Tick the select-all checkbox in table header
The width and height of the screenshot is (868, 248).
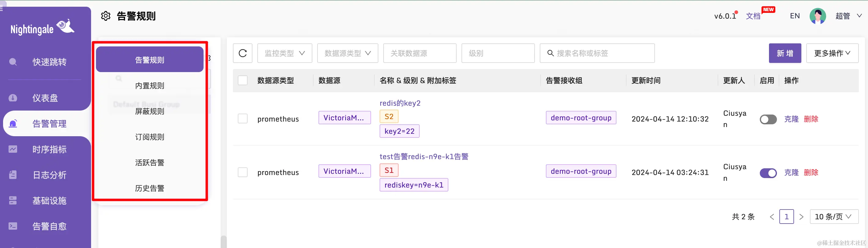[243, 80]
